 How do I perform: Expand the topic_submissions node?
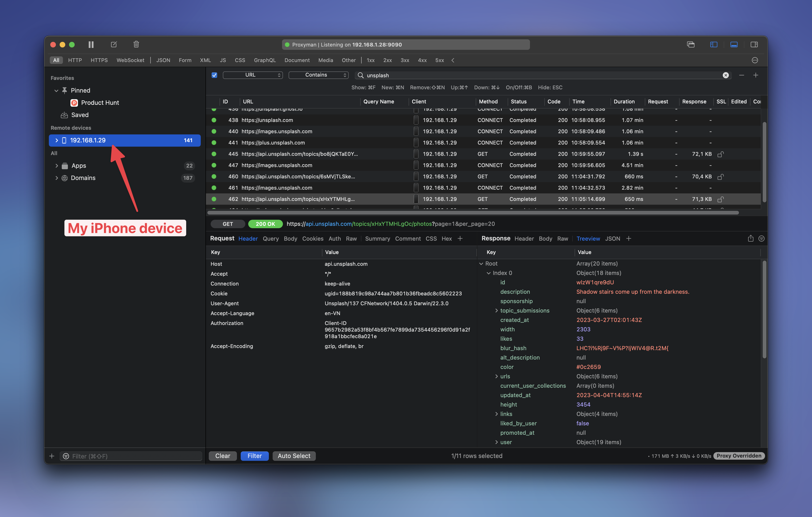tap(496, 310)
